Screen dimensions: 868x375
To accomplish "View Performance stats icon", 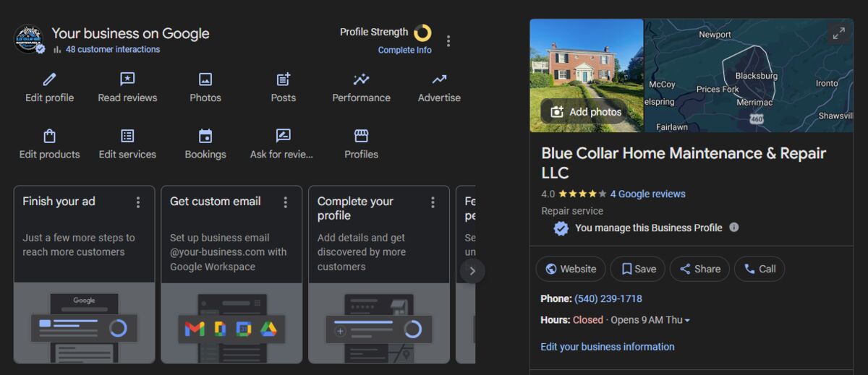I will pyautogui.click(x=361, y=79).
